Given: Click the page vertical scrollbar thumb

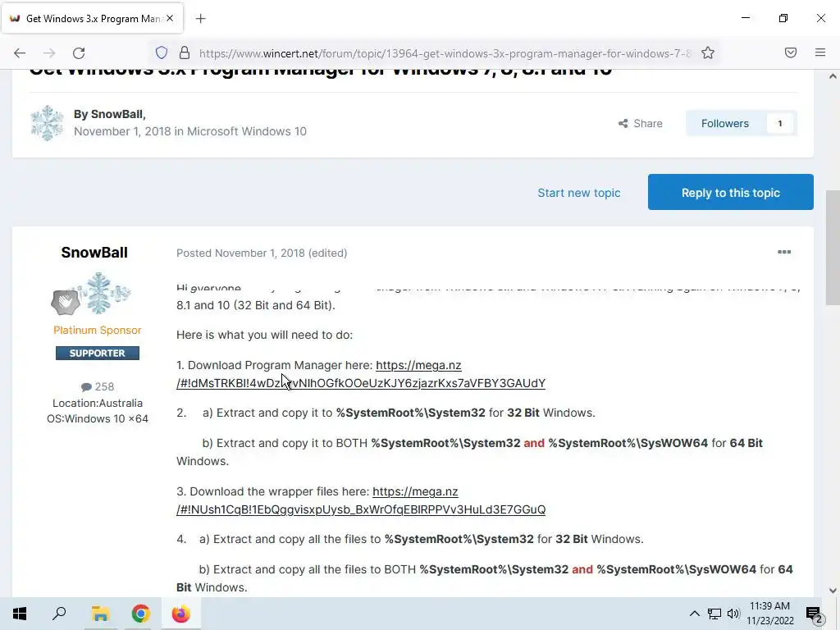Looking at the screenshot, I should [x=833, y=247].
